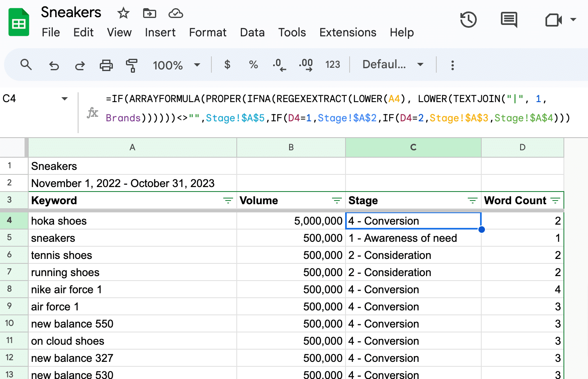Rename the Sneakers document title
The height and width of the screenshot is (379, 588).
pyautogui.click(x=71, y=13)
